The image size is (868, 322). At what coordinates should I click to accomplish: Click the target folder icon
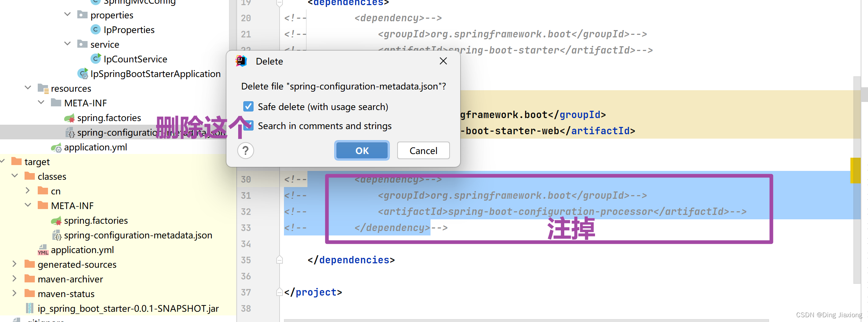click(16, 161)
